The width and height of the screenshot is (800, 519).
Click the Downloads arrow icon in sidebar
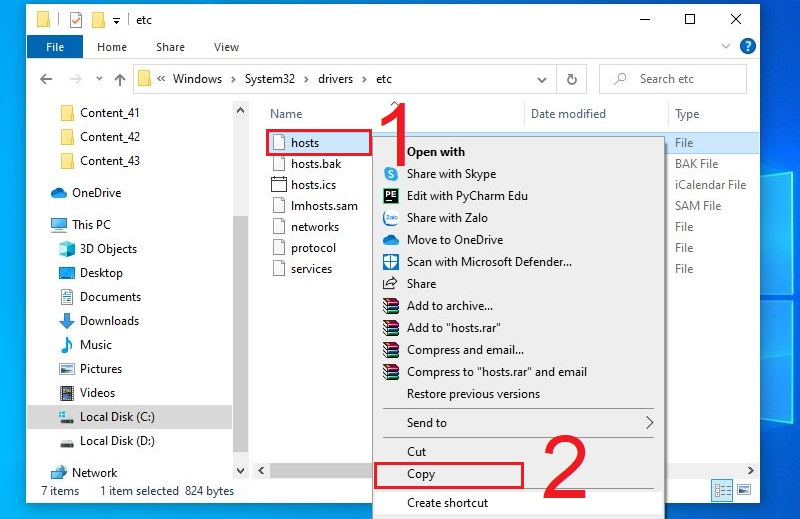pyautogui.click(x=67, y=321)
